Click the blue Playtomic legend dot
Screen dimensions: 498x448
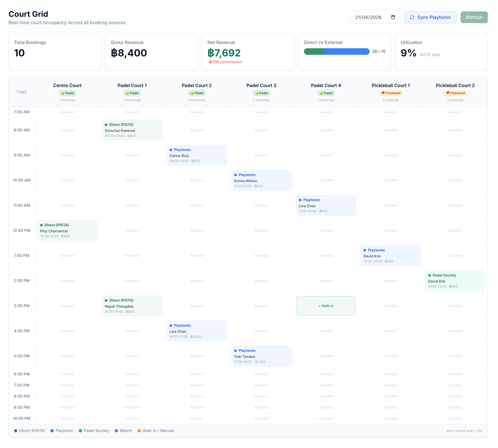(x=52, y=431)
